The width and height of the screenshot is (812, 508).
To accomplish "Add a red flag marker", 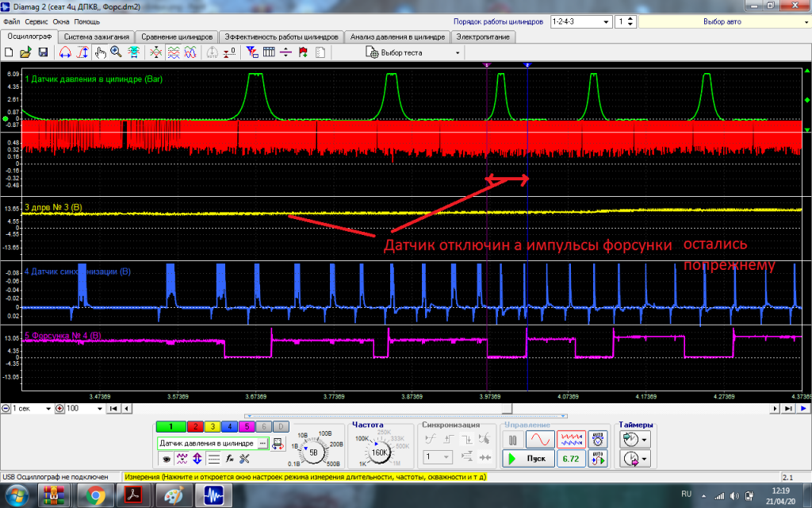I will [x=304, y=52].
